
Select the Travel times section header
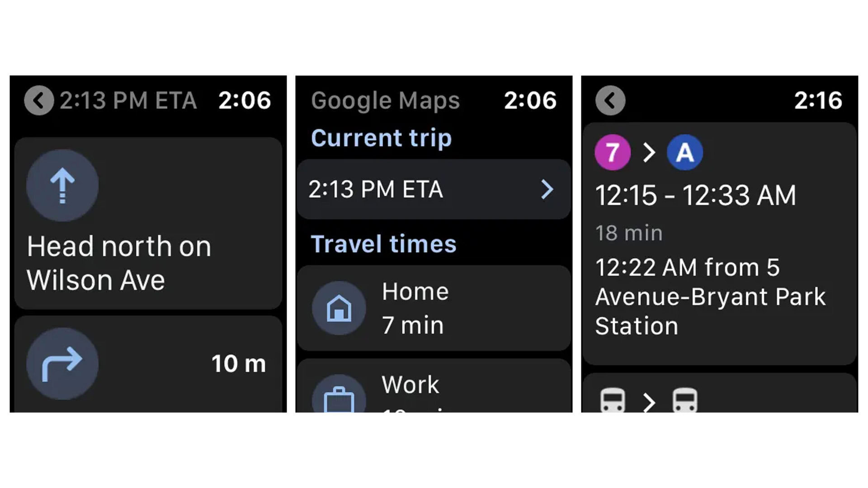tap(383, 244)
